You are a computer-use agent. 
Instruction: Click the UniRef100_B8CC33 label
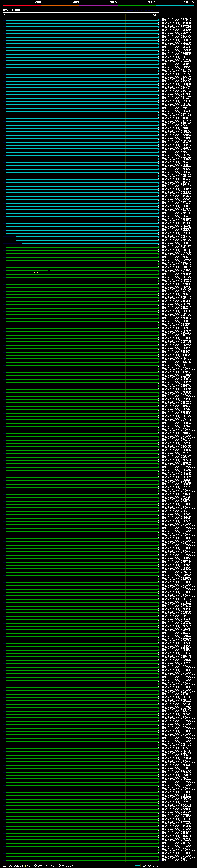tap(177, 311)
